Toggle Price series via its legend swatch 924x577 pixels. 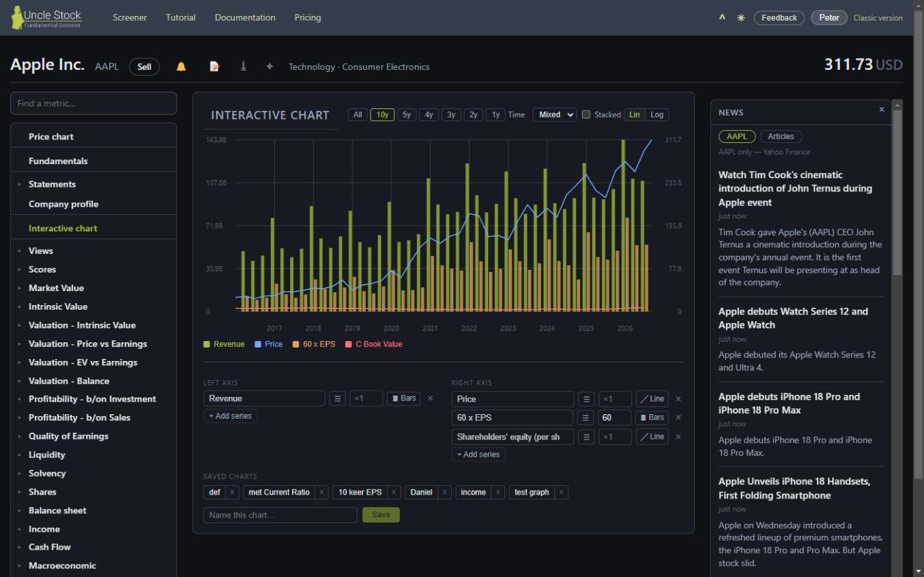(258, 344)
